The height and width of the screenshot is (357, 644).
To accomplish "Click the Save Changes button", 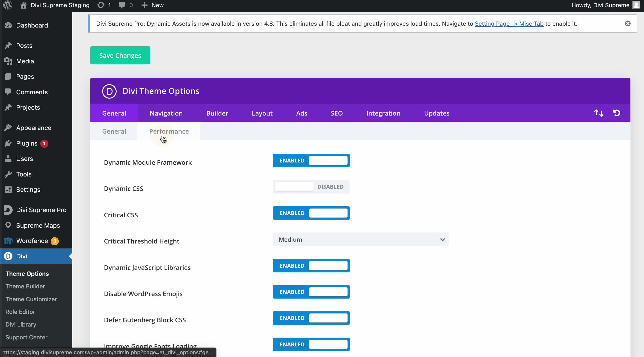I will click(x=120, y=56).
